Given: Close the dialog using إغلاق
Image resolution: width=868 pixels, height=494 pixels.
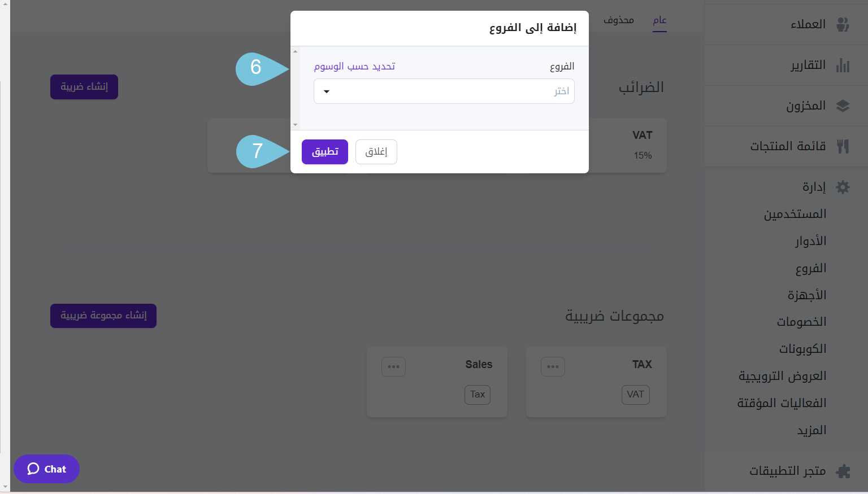Looking at the screenshot, I should tap(376, 151).
